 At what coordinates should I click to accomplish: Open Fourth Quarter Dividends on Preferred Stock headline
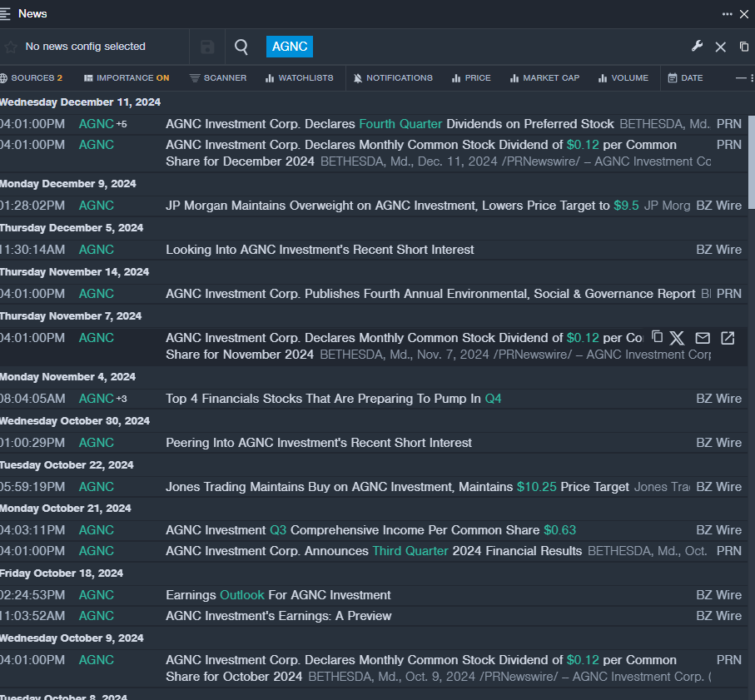click(x=390, y=124)
